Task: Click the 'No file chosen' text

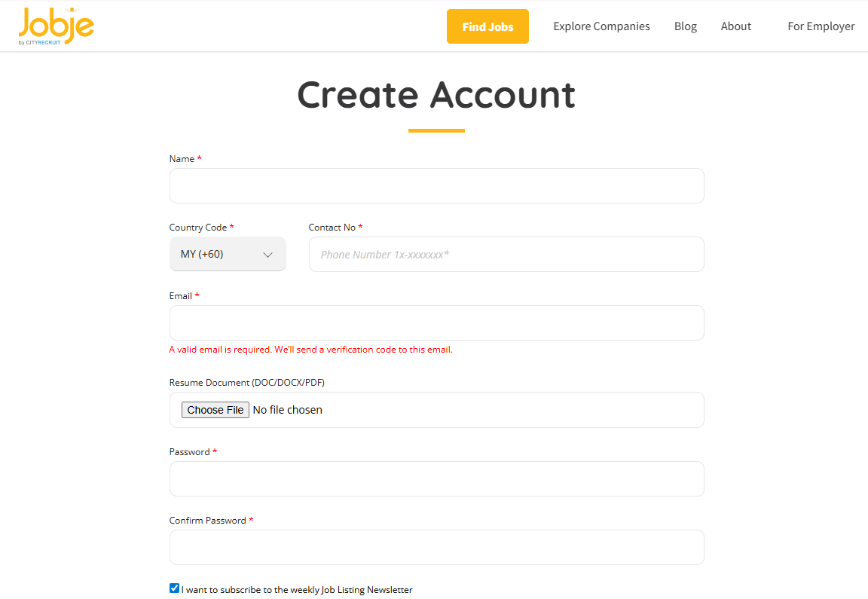Action: 287,410
